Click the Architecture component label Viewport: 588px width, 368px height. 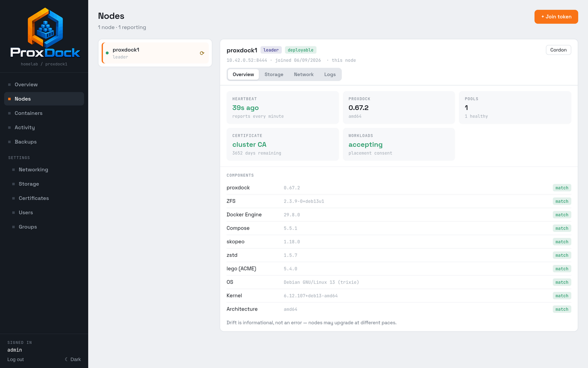[242, 309]
